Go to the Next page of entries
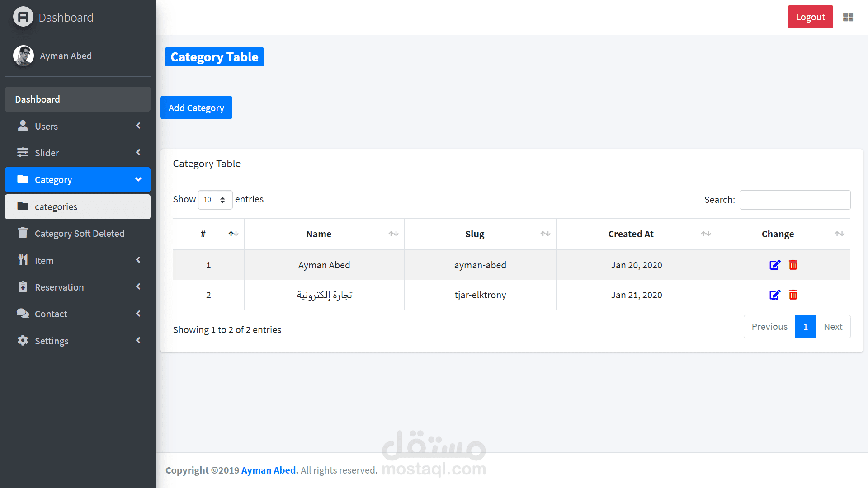The image size is (868, 488). pos(833,327)
